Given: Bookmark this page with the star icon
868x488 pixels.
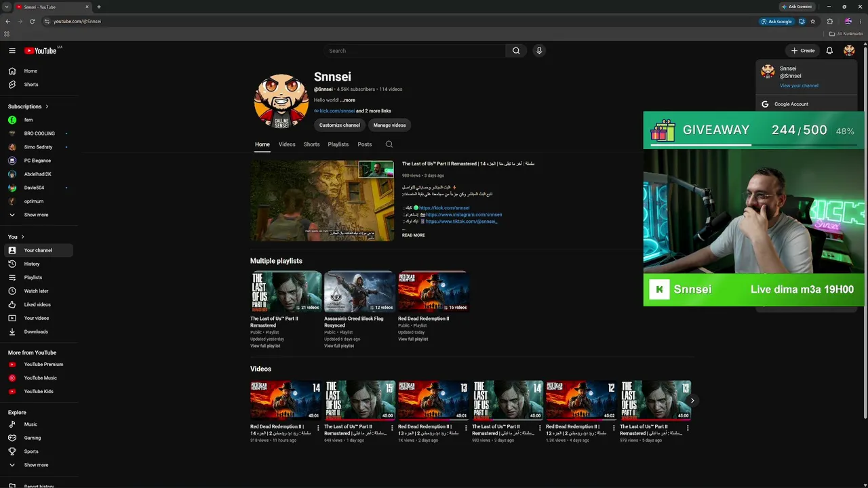Looking at the screenshot, I should coord(812,21).
